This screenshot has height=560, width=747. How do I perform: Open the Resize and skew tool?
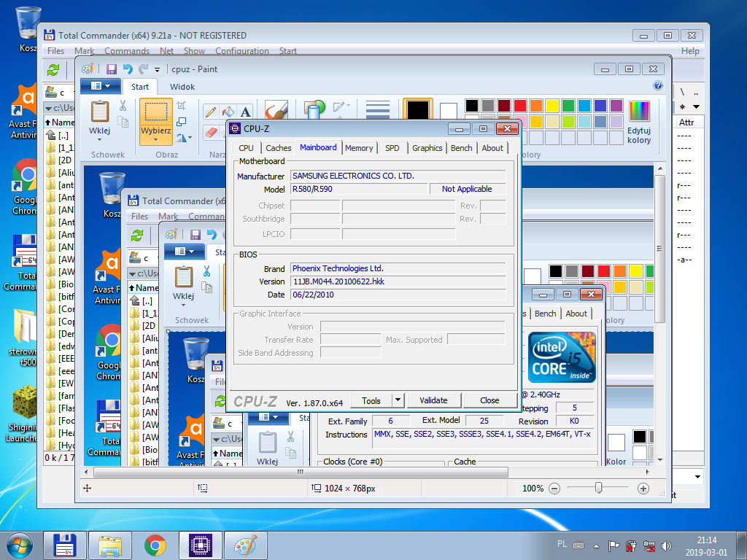tap(182, 122)
